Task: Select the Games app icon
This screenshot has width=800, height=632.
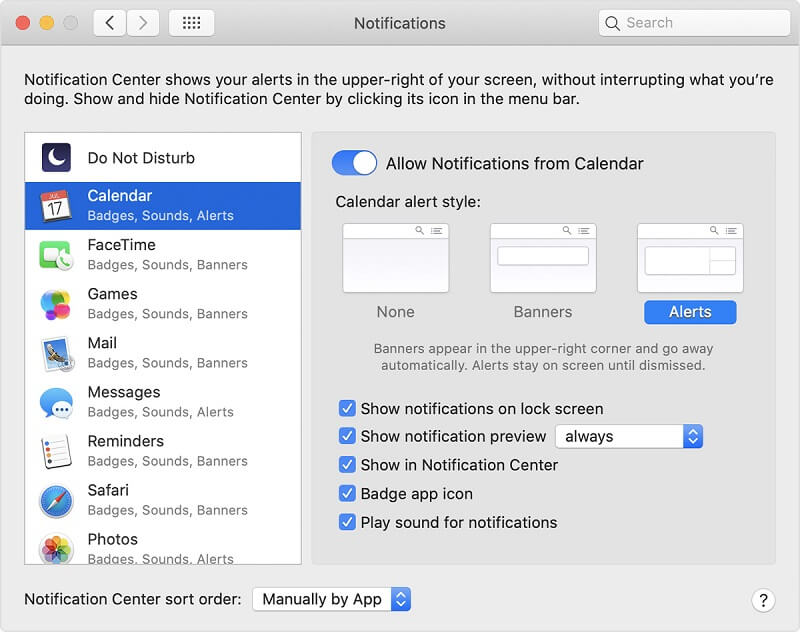Action: (x=56, y=304)
